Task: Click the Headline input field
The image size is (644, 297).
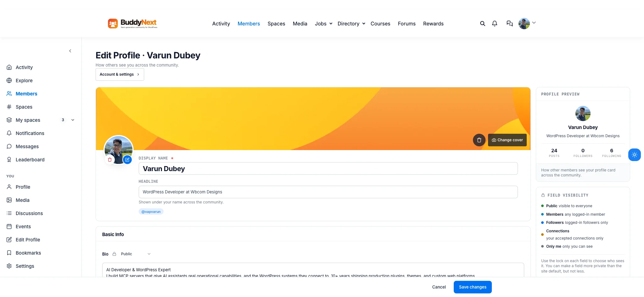Action: tap(328, 192)
